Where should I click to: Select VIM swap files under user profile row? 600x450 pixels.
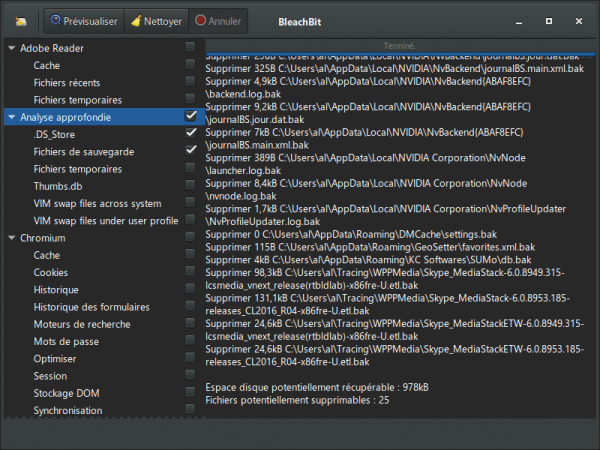pos(104,220)
